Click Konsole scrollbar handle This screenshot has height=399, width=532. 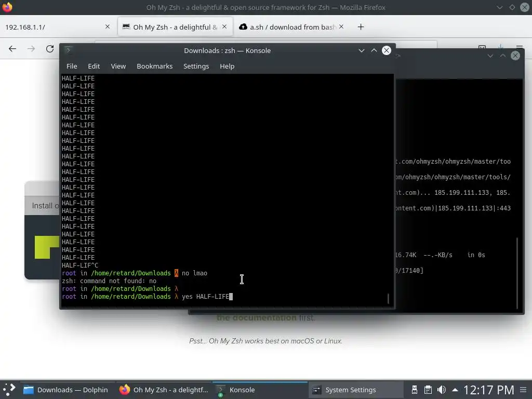[x=388, y=299]
